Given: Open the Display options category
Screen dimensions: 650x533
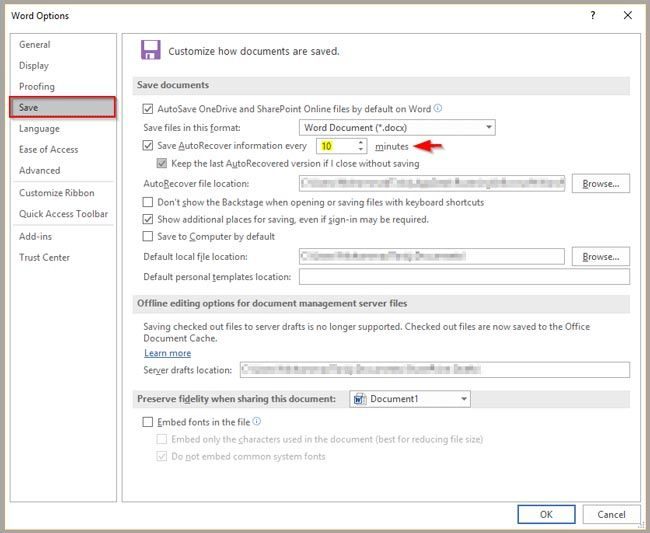Looking at the screenshot, I should [x=34, y=65].
